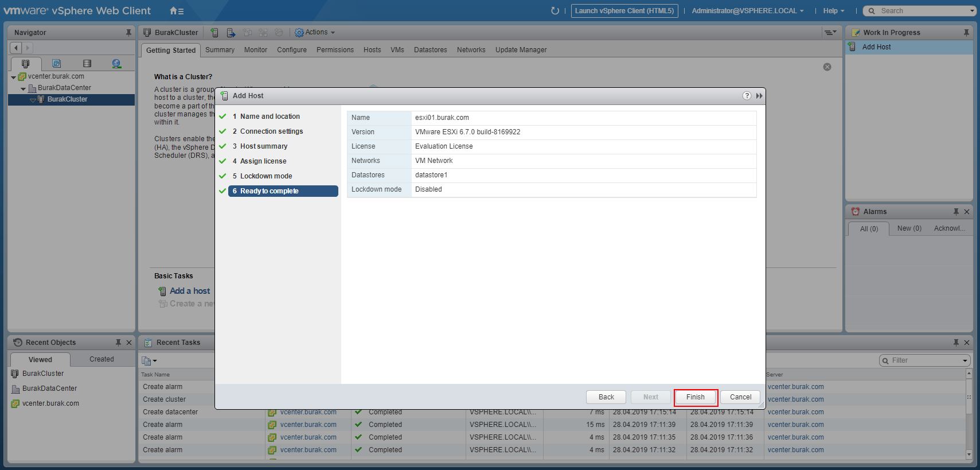Switch to the Summary tab
This screenshot has width=980, height=470.
(x=220, y=50)
